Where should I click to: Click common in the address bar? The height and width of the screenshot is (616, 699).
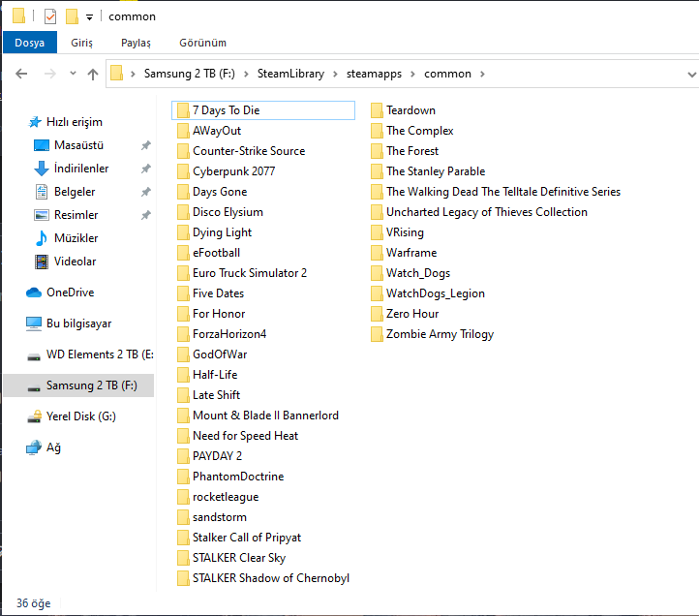pyautogui.click(x=447, y=74)
